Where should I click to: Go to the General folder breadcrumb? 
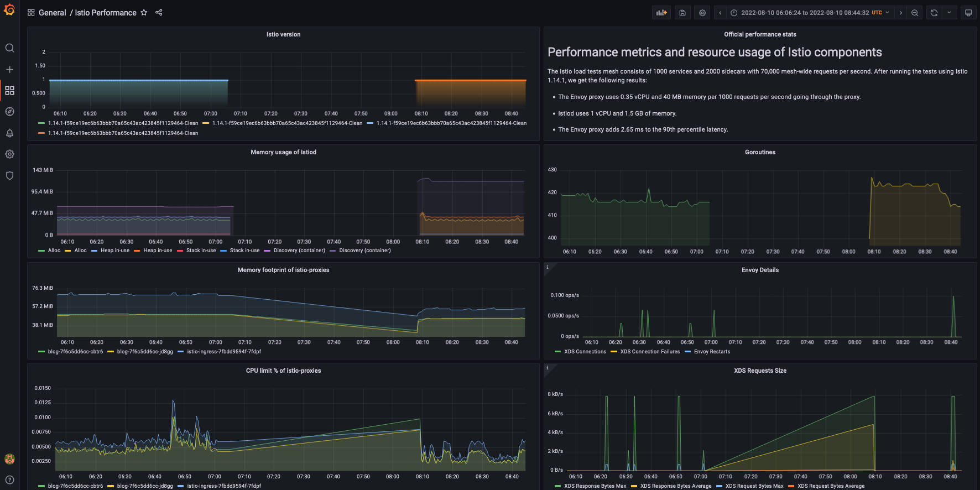(x=53, y=13)
